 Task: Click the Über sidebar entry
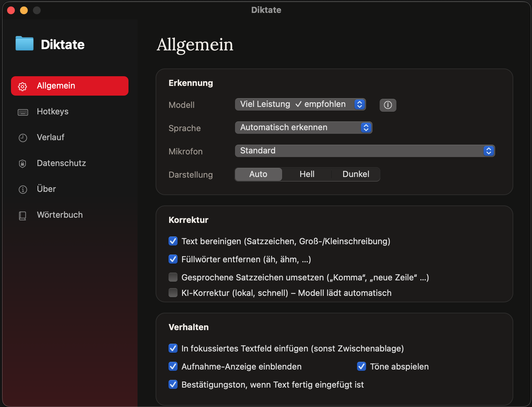click(x=70, y=189)
